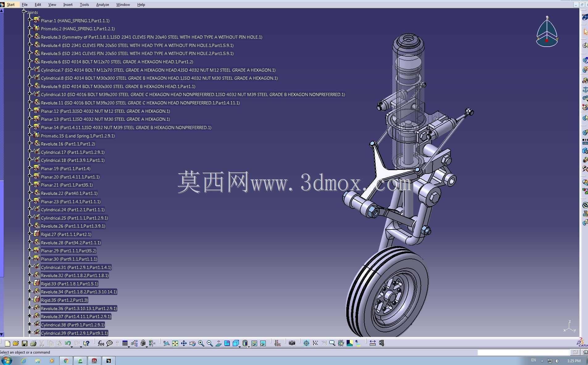Open the Tools menu
This screenshot has width=588, height=365.
coord(84,5)
